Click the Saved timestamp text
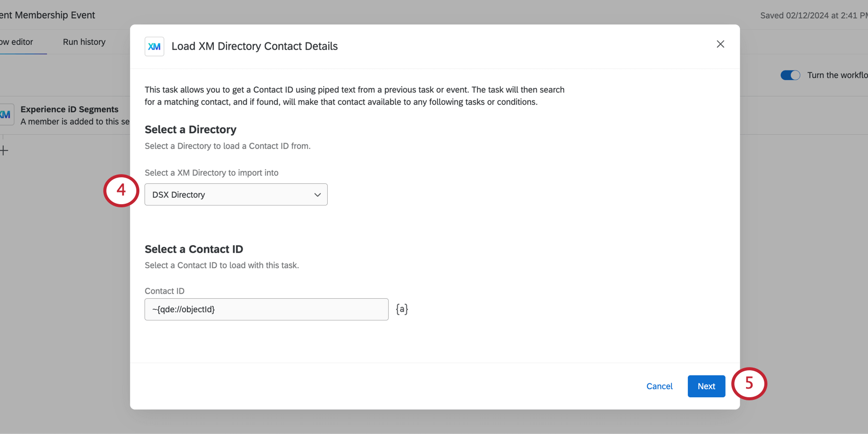 pos(814,15)
